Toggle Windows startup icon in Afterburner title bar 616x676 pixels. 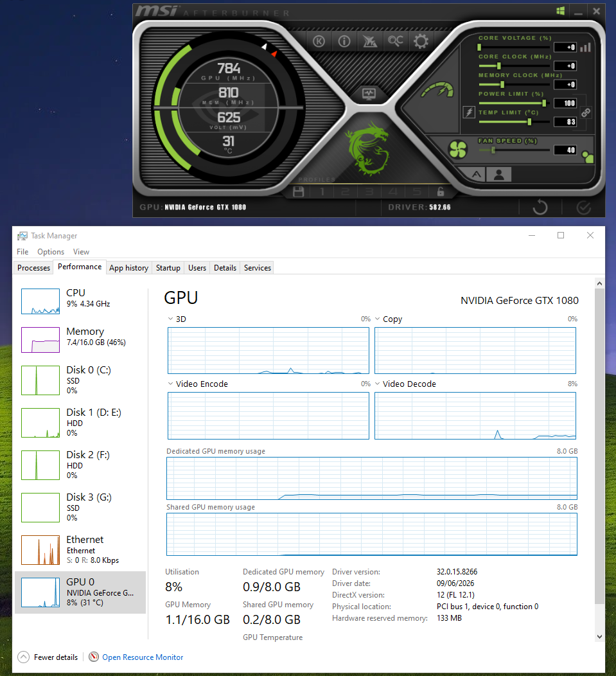pyautogui.click(x=560, y=11)
